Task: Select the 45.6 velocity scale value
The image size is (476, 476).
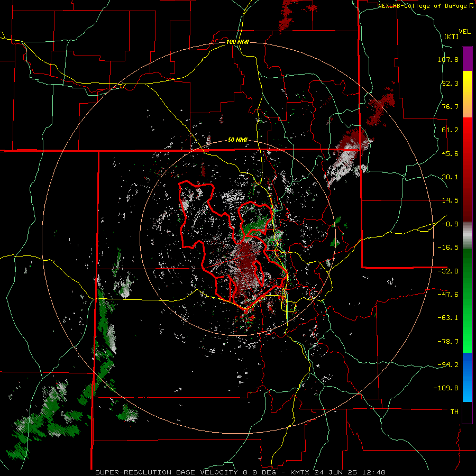Action: 450,153
